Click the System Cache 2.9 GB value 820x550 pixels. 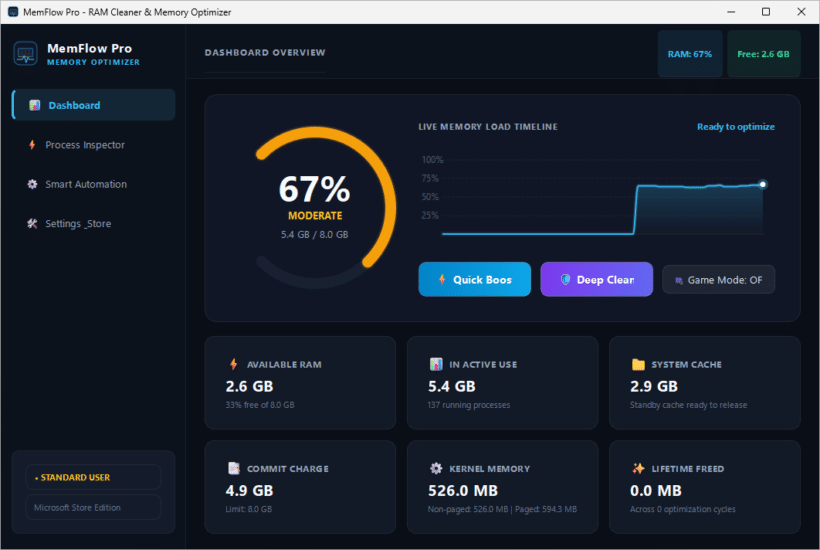click(x=654, y=386)
